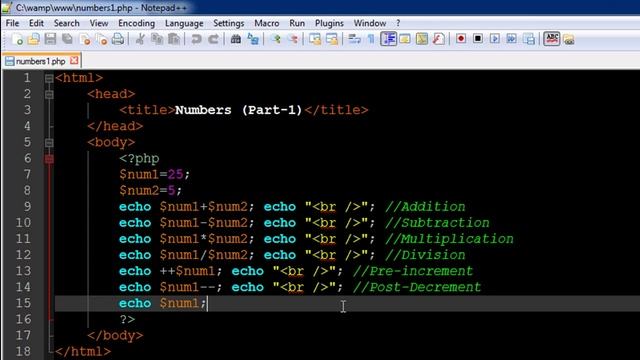Undo the last edit via toolbar arrow
640x360 pixels.
pos(196,39)
